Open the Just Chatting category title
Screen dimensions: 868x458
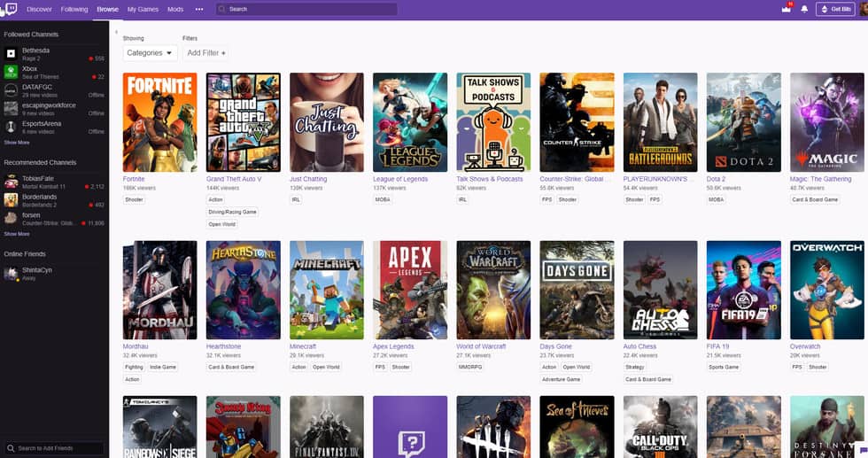point(308,179)
